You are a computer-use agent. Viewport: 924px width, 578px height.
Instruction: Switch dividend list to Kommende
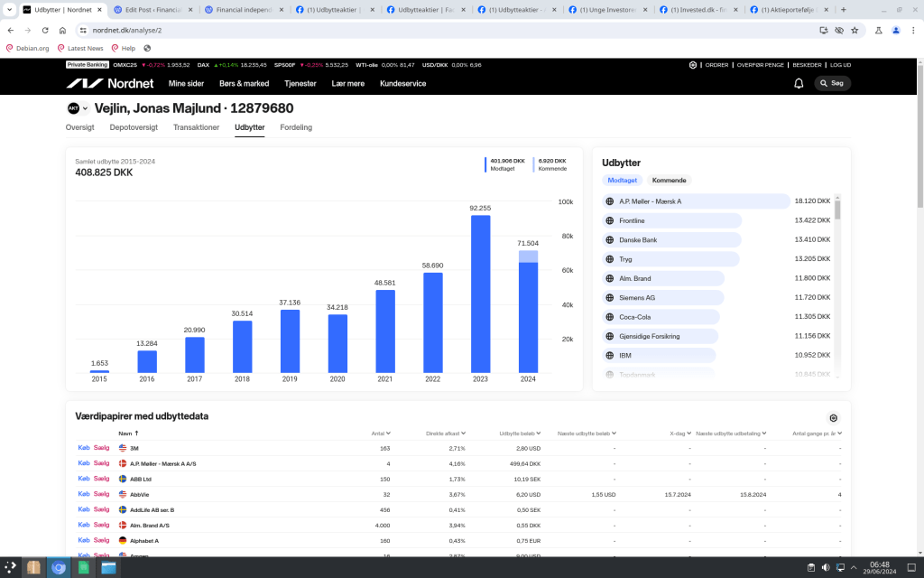(x=669, y=181)
